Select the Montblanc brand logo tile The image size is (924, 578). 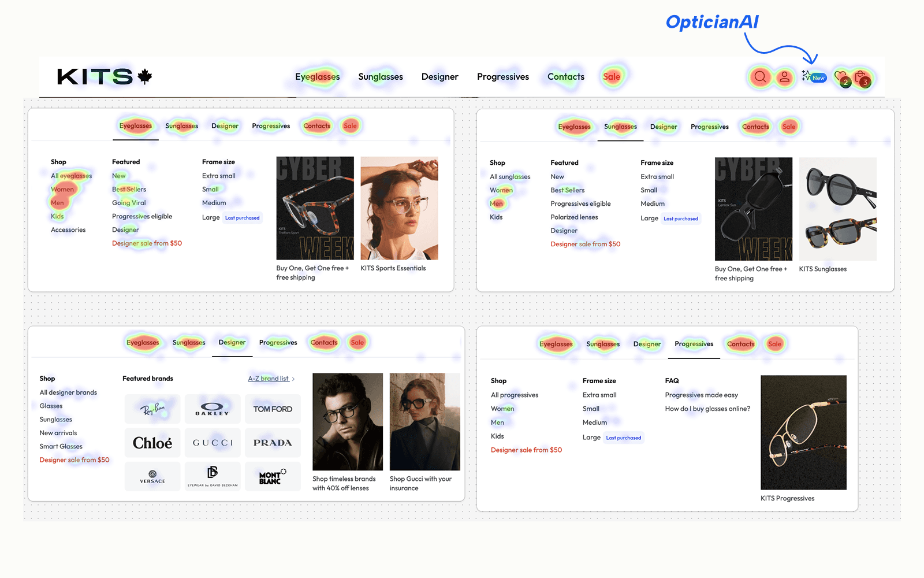coord(273,476)
